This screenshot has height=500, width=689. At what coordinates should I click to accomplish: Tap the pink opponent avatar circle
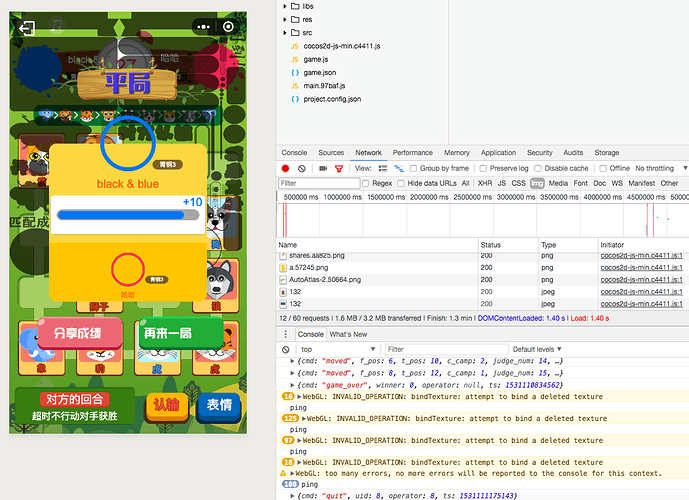[x=128, y=270]
